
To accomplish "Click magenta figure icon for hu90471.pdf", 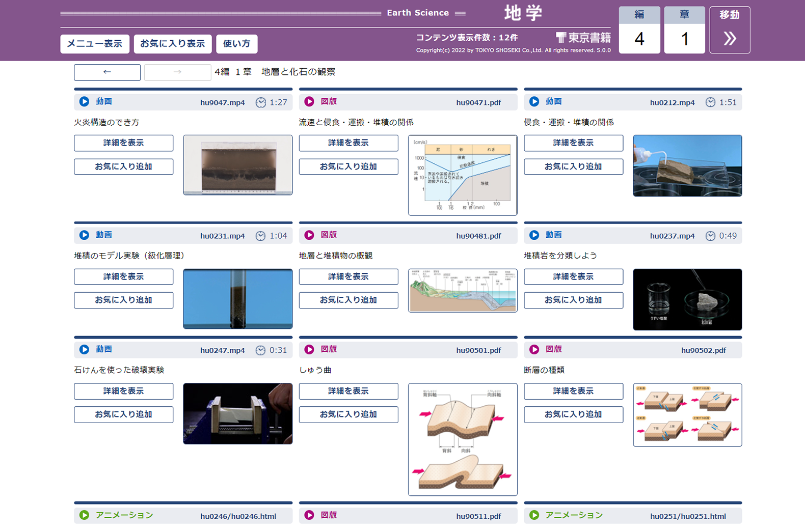I will click(309, 102).
